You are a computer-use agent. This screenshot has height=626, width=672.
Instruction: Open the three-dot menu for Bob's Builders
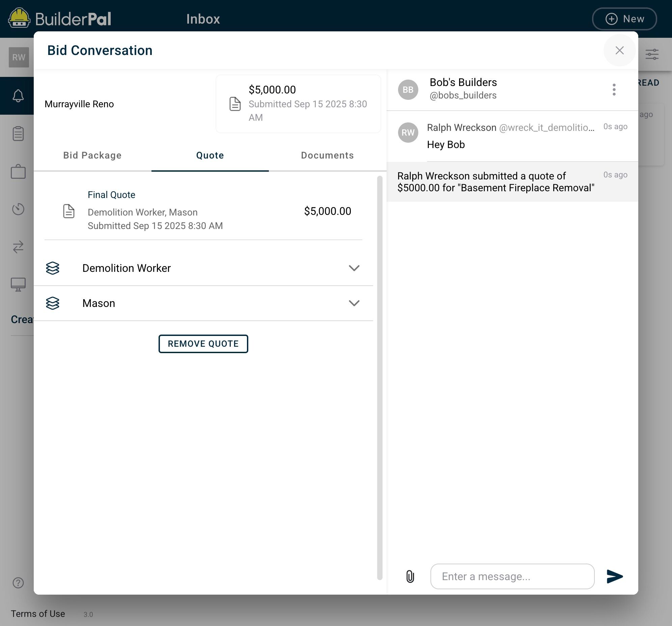[x=614, y=90]
